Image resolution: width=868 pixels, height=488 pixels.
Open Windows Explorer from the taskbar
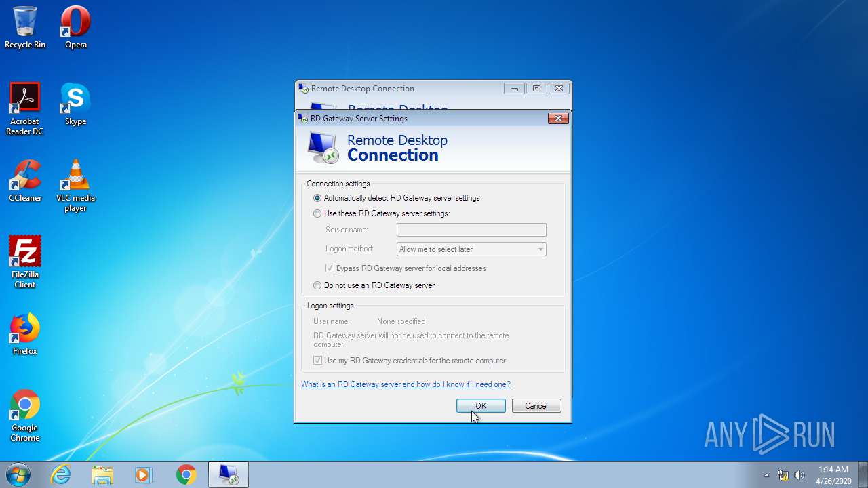[x=102, y=474]
